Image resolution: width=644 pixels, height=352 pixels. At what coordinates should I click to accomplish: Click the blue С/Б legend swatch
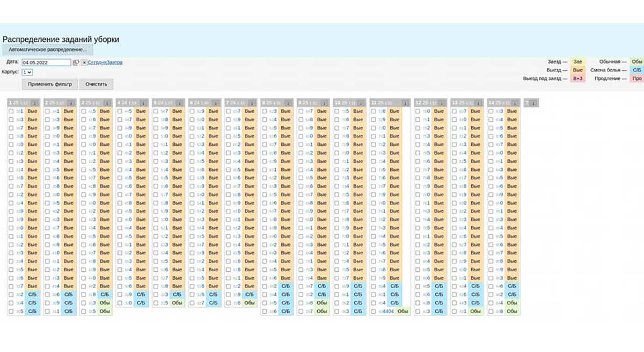(636, 70)
